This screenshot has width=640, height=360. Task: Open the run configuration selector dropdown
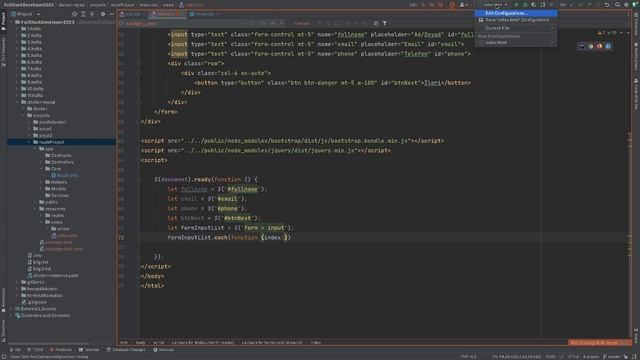pos(495,4)
